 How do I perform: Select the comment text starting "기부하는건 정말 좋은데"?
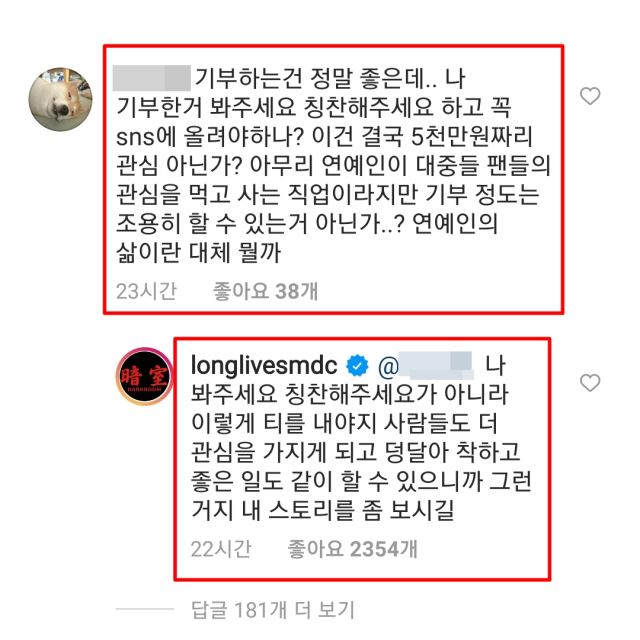[x=330, y=78]
